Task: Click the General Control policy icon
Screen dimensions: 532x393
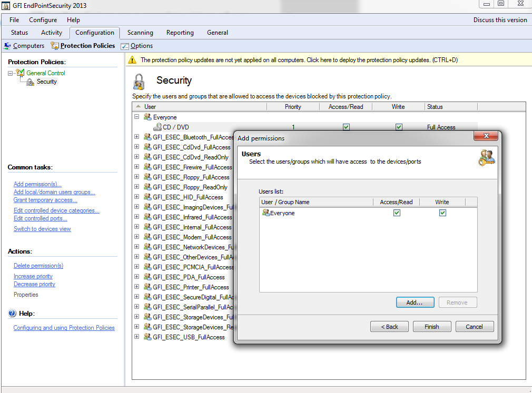Action: pos(21,73)
